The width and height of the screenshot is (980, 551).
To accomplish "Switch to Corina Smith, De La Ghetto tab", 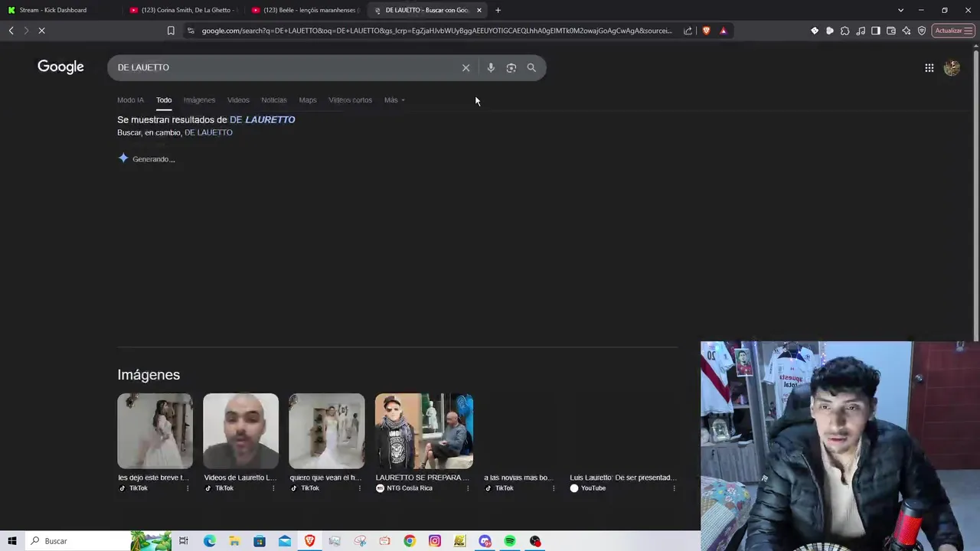I will pyautogui.click(x=184, y=10).
